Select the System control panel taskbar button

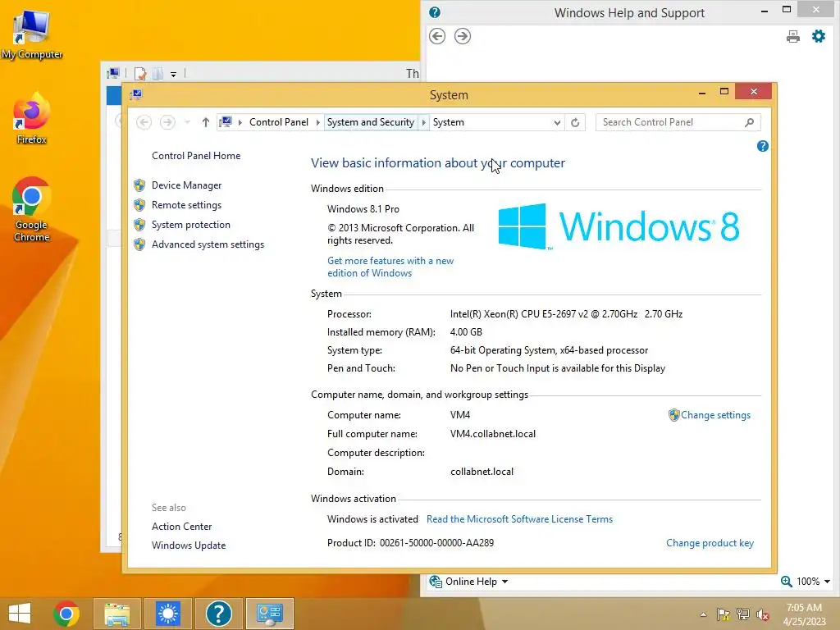[269, 614]
